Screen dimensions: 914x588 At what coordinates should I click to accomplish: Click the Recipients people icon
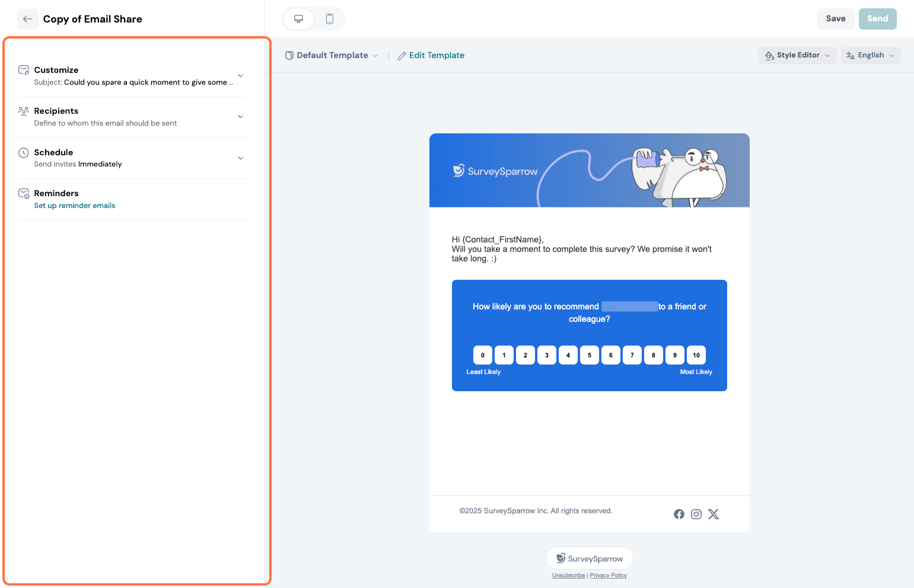click(24, 111)
